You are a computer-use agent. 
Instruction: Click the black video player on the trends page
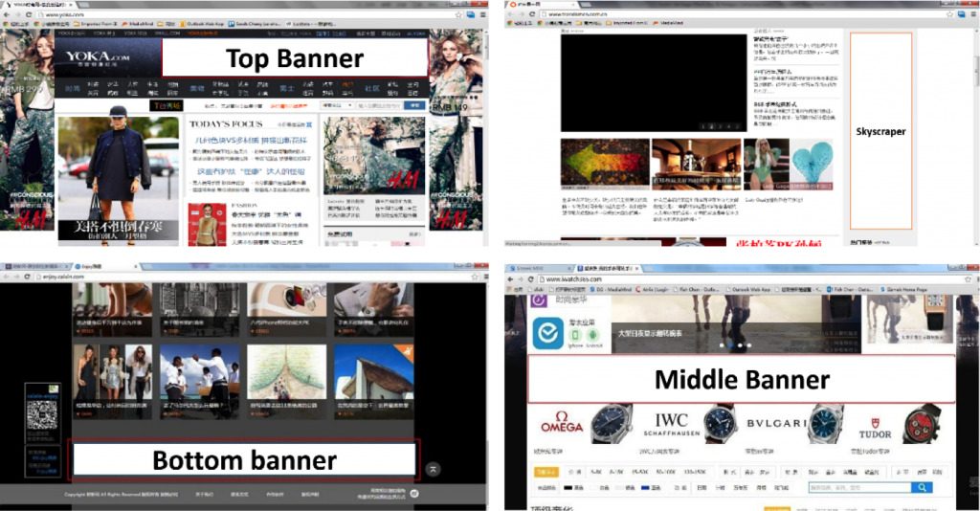point(654,82)
